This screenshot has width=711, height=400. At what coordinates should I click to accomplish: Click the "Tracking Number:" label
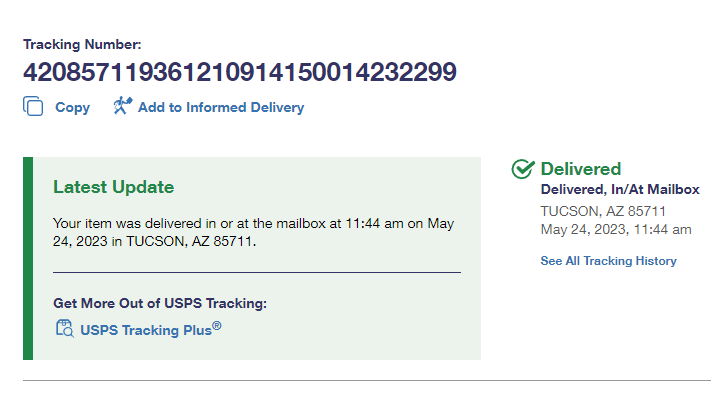click(83, 44)
